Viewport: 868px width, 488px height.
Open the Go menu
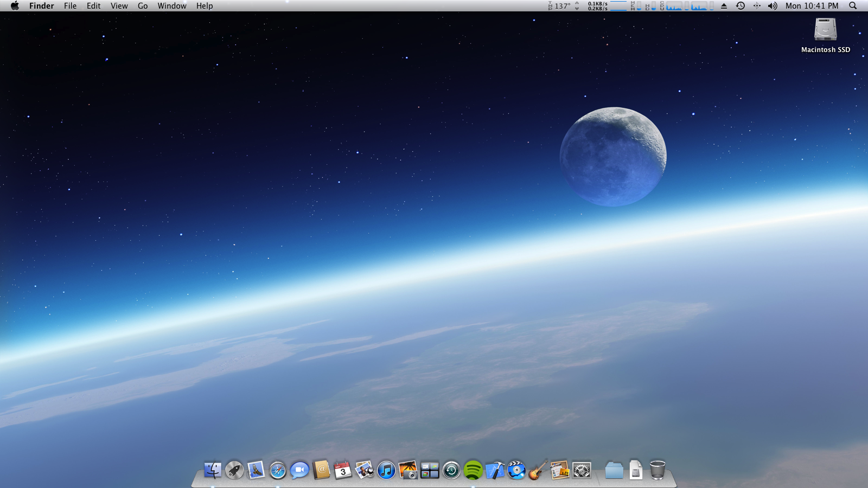[143, 6]
